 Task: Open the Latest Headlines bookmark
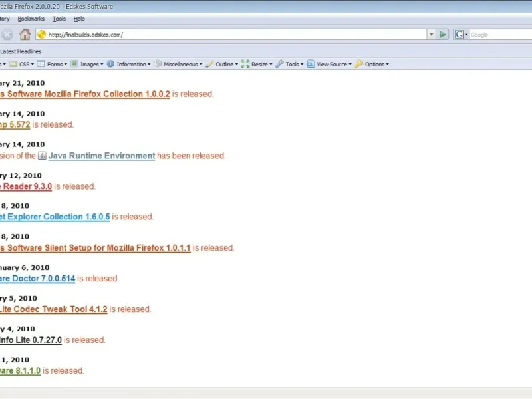coord(21,51)
